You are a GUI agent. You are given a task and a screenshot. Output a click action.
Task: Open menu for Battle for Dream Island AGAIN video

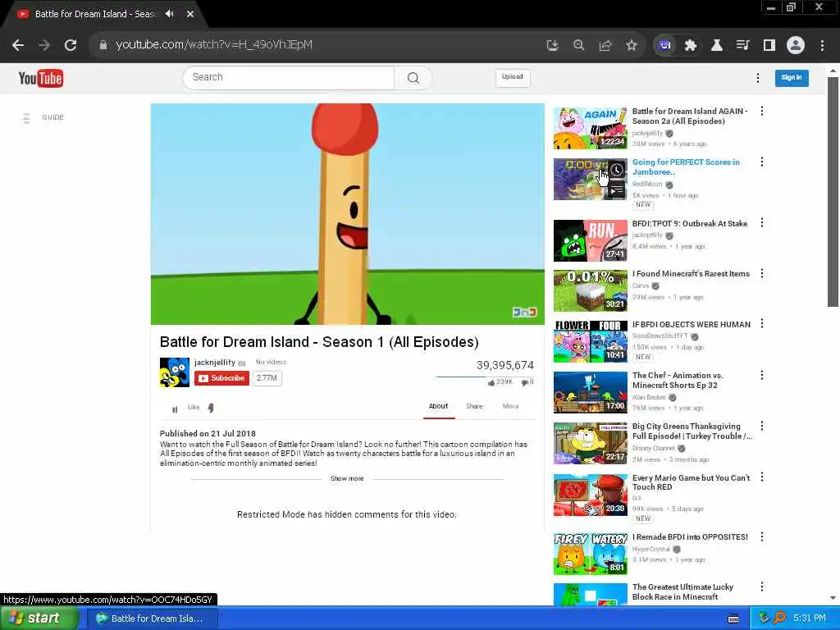(x=762, y=112)
